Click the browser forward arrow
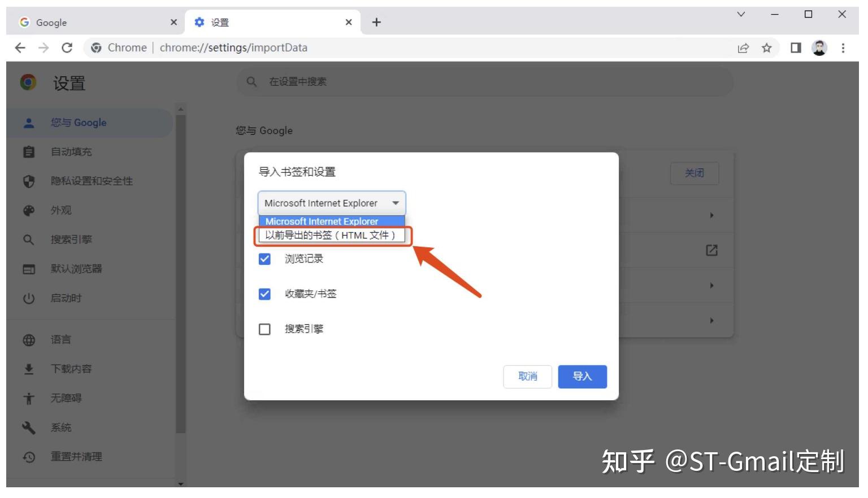Viewport: 868px width, 498px height. [44, 48]
